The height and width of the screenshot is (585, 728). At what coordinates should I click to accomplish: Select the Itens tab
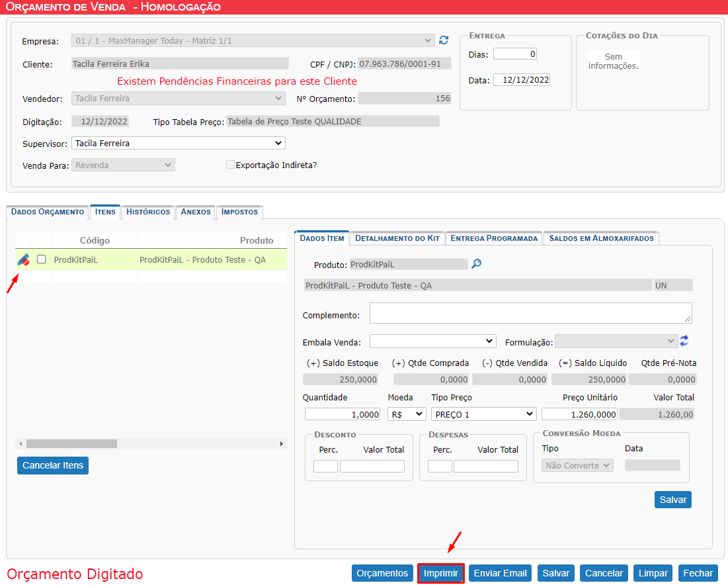(105, 212)
